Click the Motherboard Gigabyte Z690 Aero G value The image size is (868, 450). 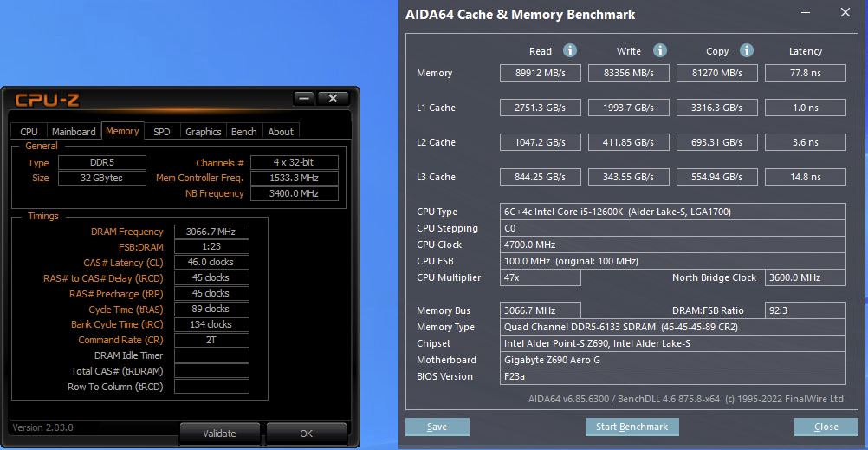click(x=672, y=360)
